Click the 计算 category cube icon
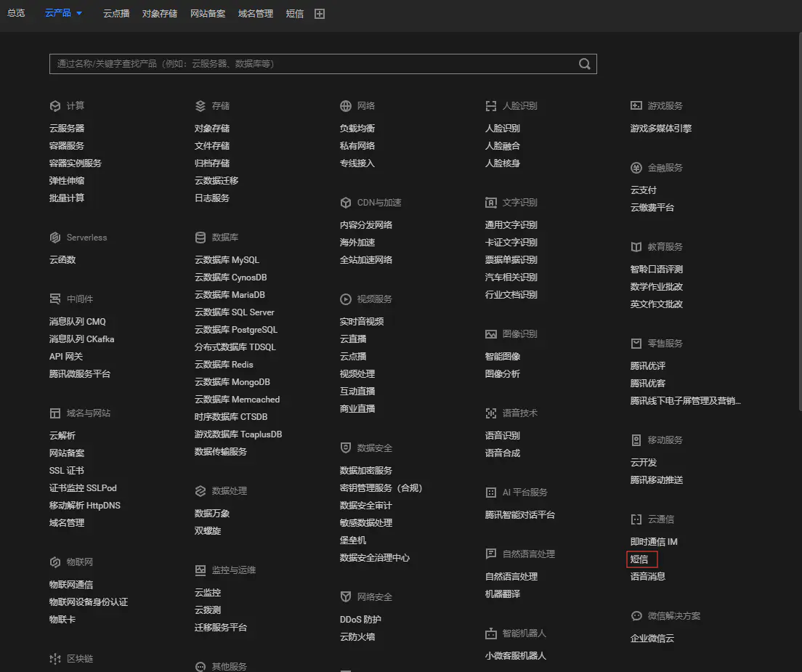This screenshot has width=802, height=672. point(55,106)
